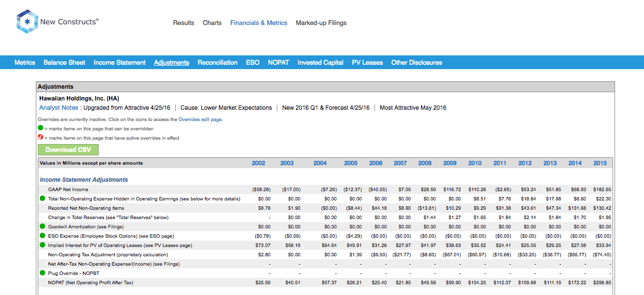Switch to the Invested Capital tab
Viewport: 644px width, 295px height.
click(x=321, y=63)
